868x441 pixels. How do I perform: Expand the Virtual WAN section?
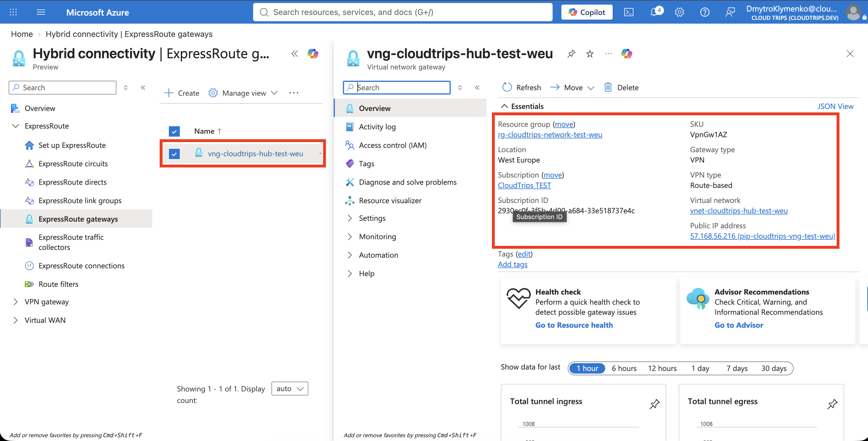pyautogui.click(x=16, y=320)
